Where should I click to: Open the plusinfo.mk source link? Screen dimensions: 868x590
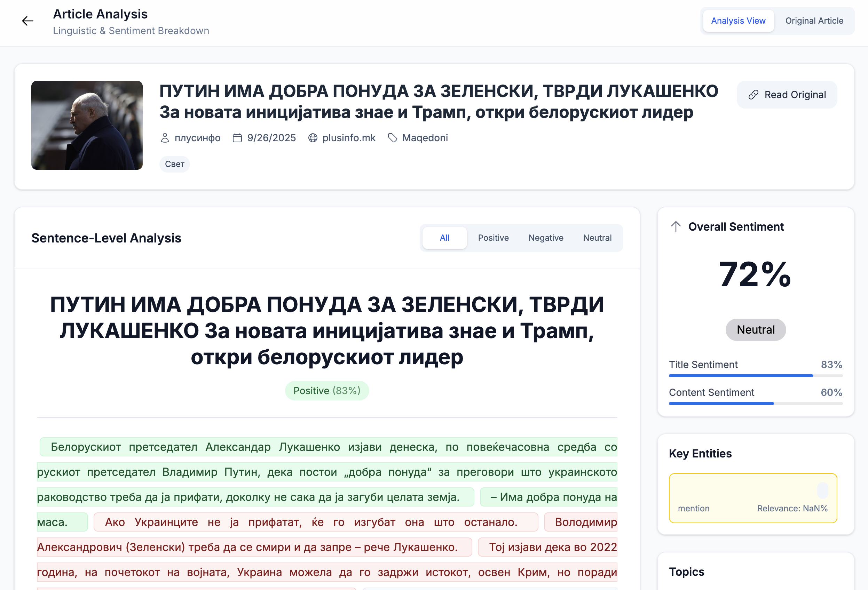pos(349,138)
